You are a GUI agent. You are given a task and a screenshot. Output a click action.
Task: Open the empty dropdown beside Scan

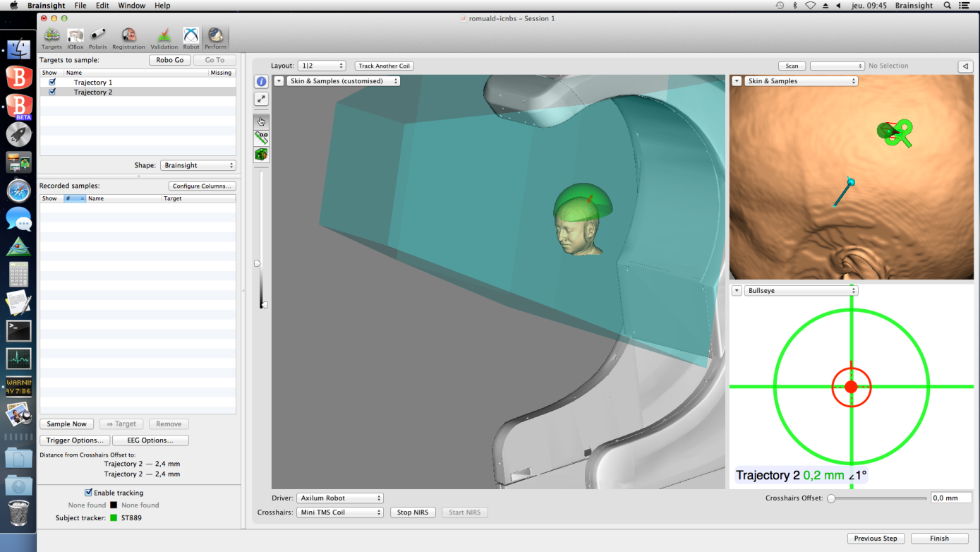(837, 66)
